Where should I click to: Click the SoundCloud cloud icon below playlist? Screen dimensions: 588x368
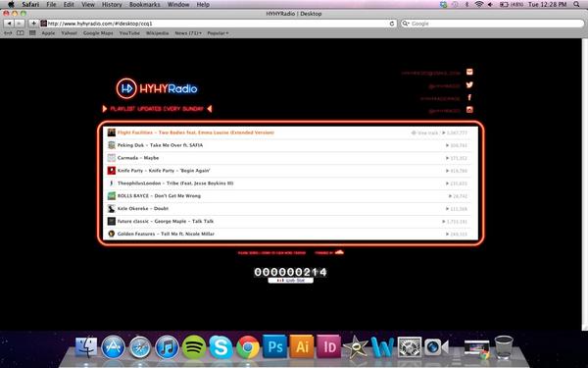click(x=339, y=252)
